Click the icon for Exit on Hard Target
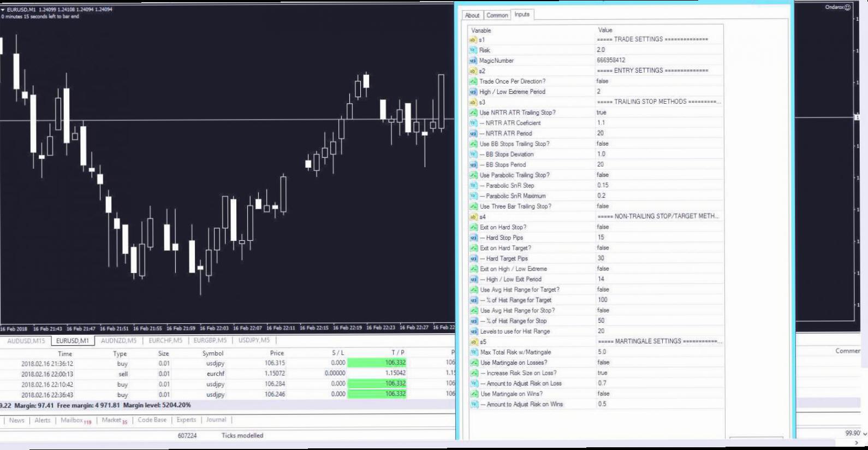This screenshot has width=868, height=450. pyautogui.click(x=473, y=248)
